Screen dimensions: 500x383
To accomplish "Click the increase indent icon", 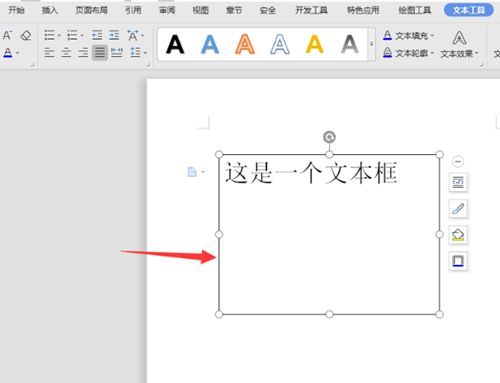I will pyautogui.click(x=114, y=35).
